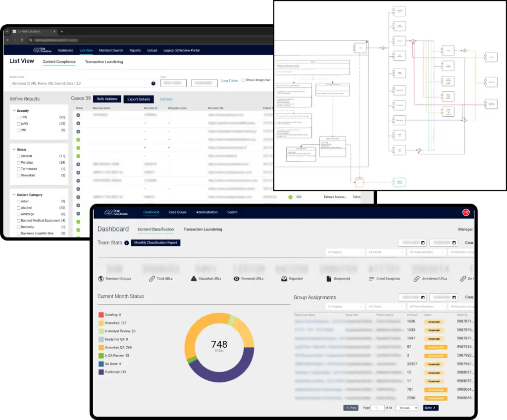Screen dimensions: 507x420
Task: Select the Reviewed URLs eye icon
Action: [x=236, y=278]
